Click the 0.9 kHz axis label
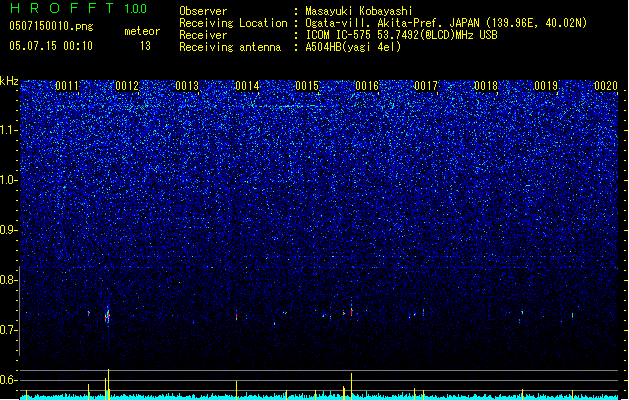Screen dimensions: 629x400 point(9,230)
